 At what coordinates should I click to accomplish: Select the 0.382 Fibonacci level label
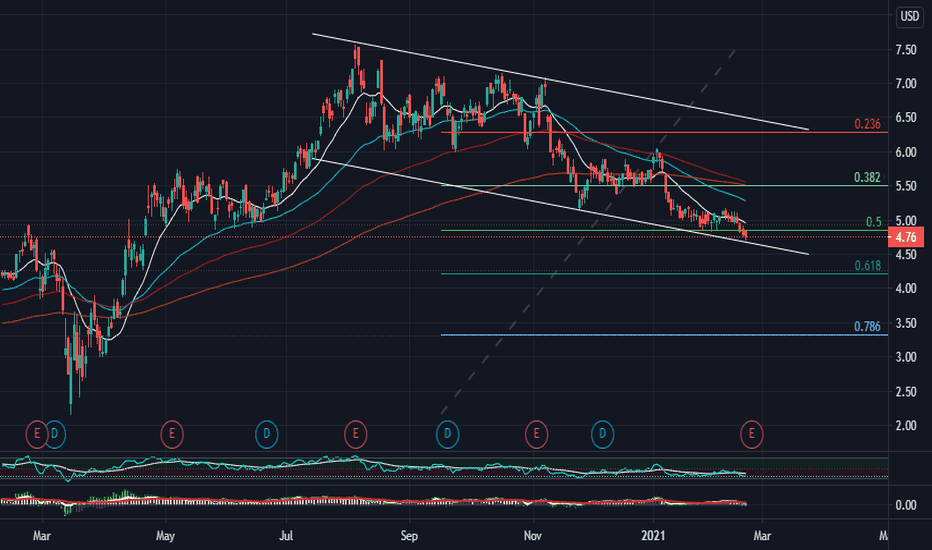point(867,177)
